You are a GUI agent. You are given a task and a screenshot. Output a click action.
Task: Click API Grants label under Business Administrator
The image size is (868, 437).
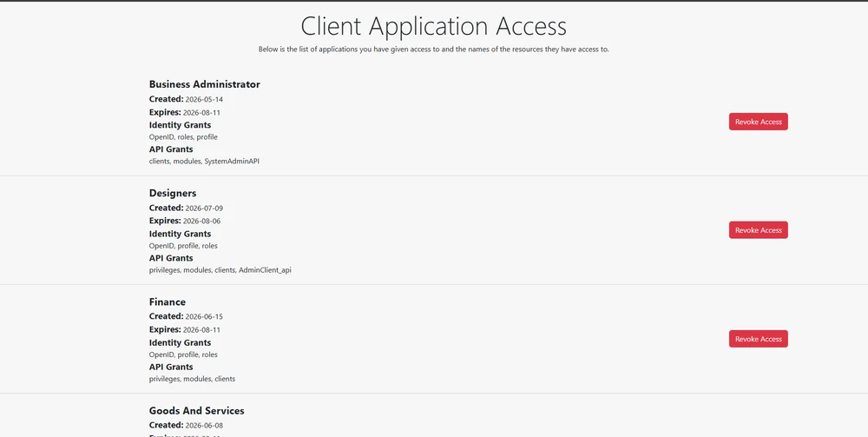171,149
